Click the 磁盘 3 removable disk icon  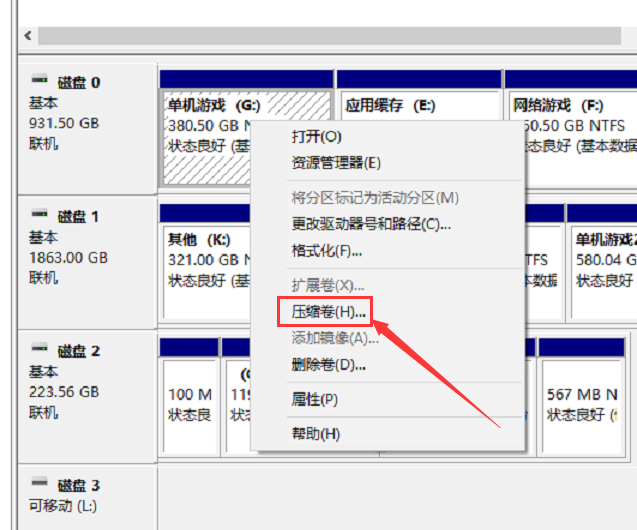(x=39, y=482)
